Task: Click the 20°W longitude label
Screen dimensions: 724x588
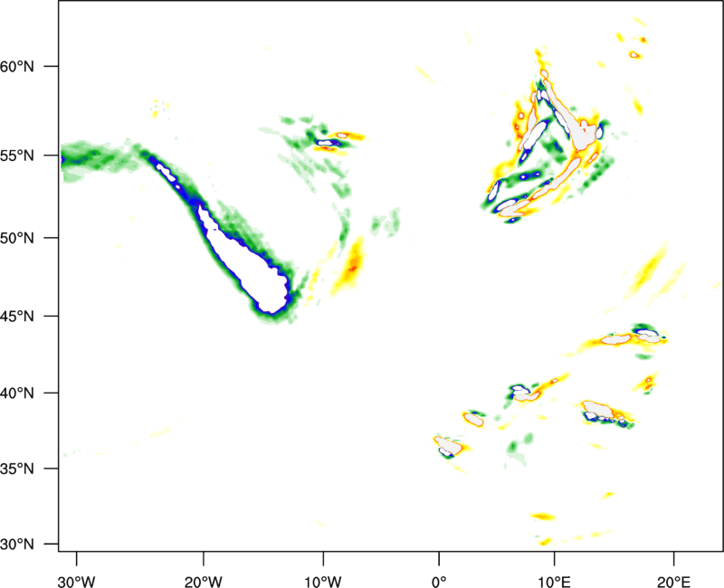Action: tap(203, 582)
